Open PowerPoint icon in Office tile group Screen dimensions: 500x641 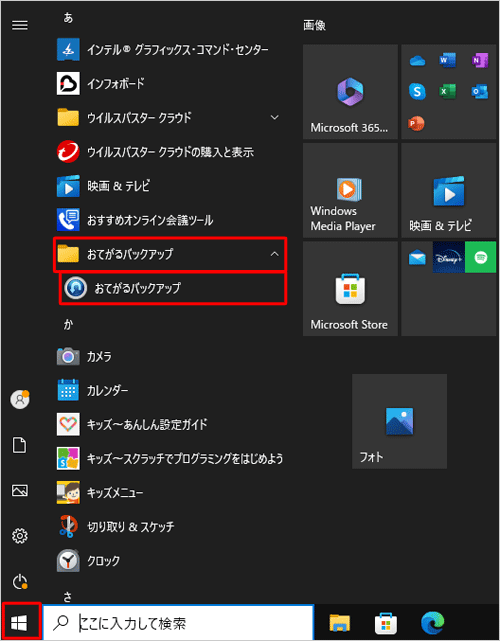417,123
